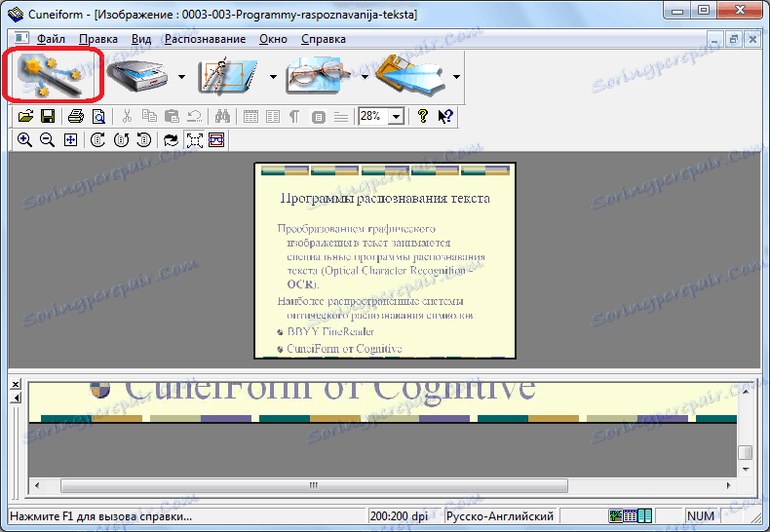Screen dimensions: 770x532
Task: Click the status bar picture block icon
Action: [x=615, y=515]
